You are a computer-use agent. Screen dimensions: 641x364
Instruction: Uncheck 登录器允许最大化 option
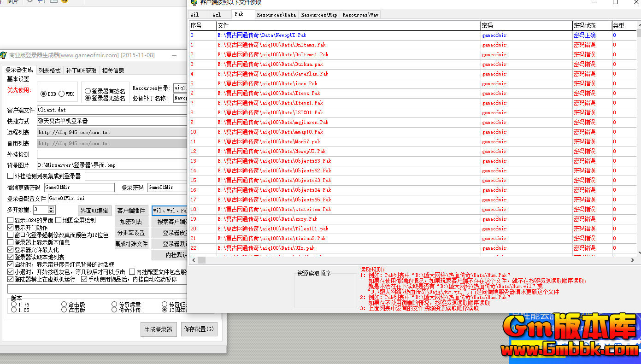click(x=11, y=250)
